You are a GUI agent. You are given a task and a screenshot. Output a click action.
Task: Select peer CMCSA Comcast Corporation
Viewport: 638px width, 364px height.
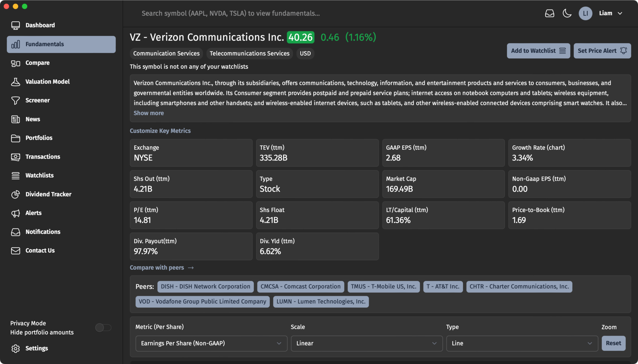click(x=301, y=287)
